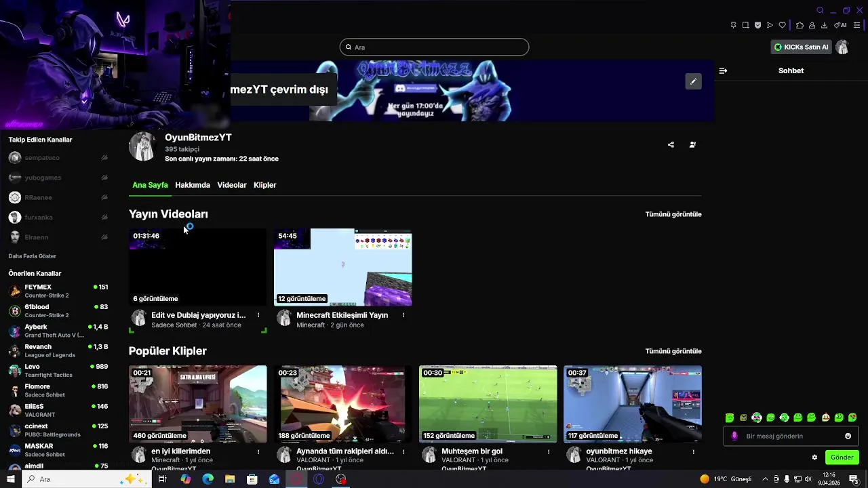Click KICKs Satın Al button

802,47
